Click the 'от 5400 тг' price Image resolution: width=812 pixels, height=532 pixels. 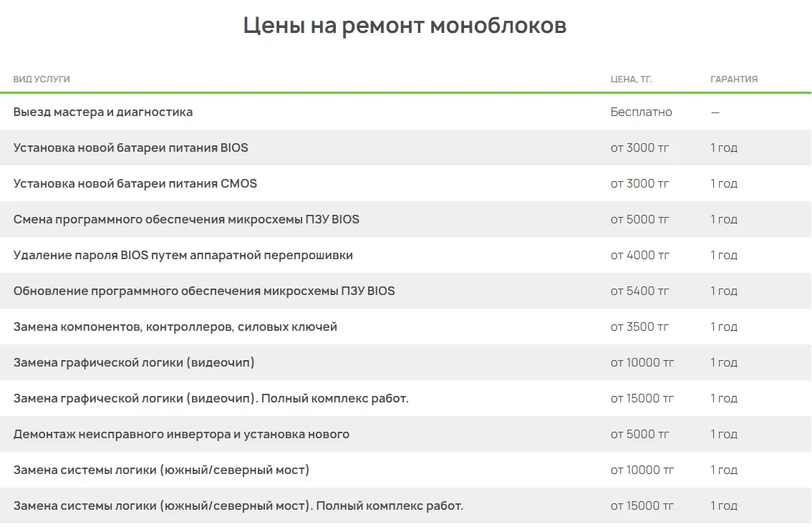pyautogui.click(x=639, y=291)
